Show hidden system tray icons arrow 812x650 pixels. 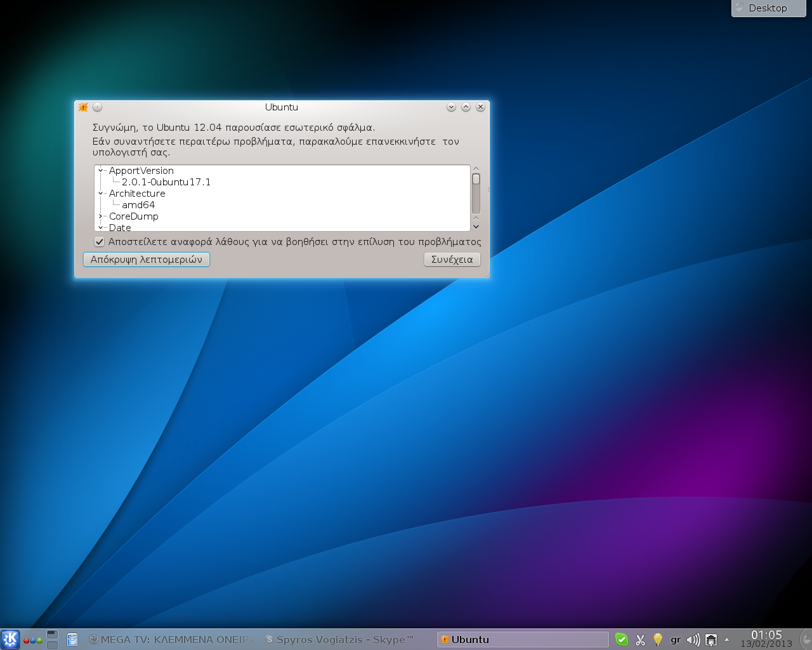727,640
